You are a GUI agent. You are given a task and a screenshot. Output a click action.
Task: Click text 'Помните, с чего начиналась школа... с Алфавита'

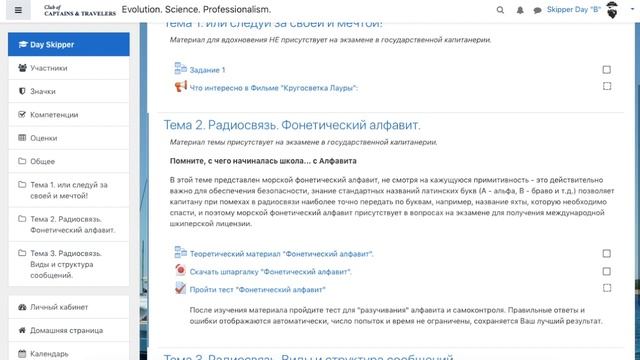[x=263, y=161]
